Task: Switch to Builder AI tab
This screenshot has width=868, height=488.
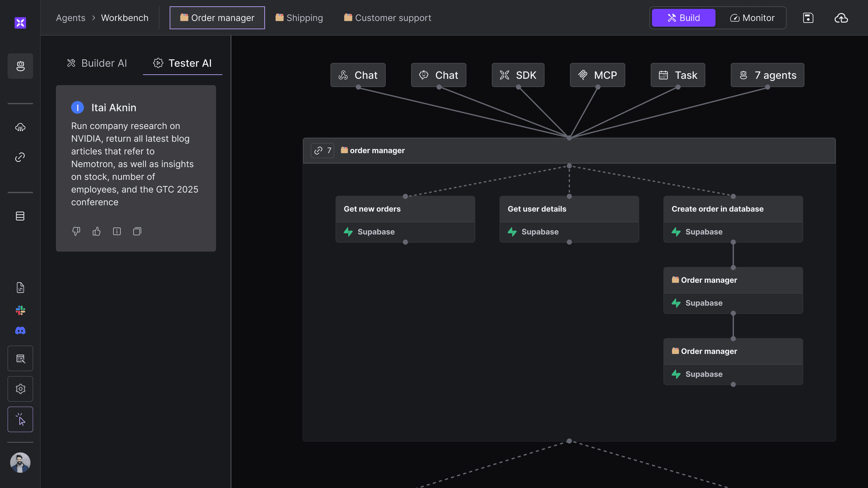Action: (97, 63)
